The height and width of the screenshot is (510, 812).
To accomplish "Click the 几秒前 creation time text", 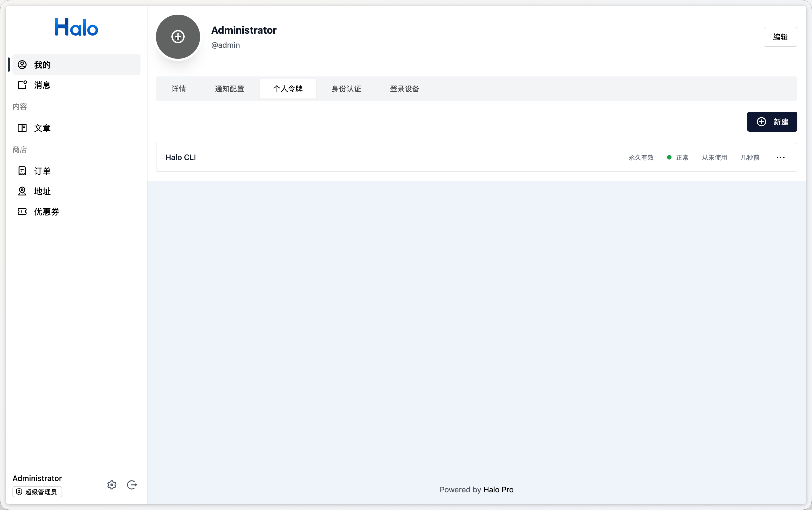I will [750, 157].
